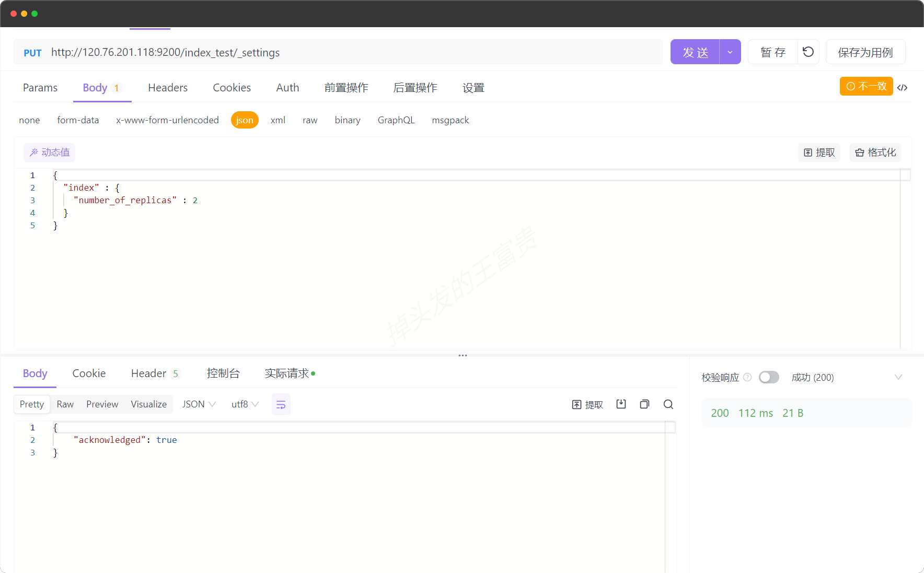Select the form-data body type

pos(78,120)
